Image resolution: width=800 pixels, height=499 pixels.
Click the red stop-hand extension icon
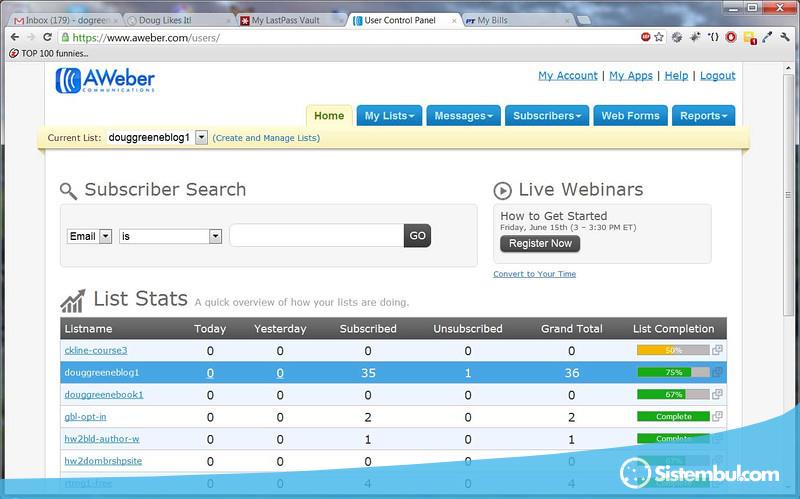click(x=731, y=37)
